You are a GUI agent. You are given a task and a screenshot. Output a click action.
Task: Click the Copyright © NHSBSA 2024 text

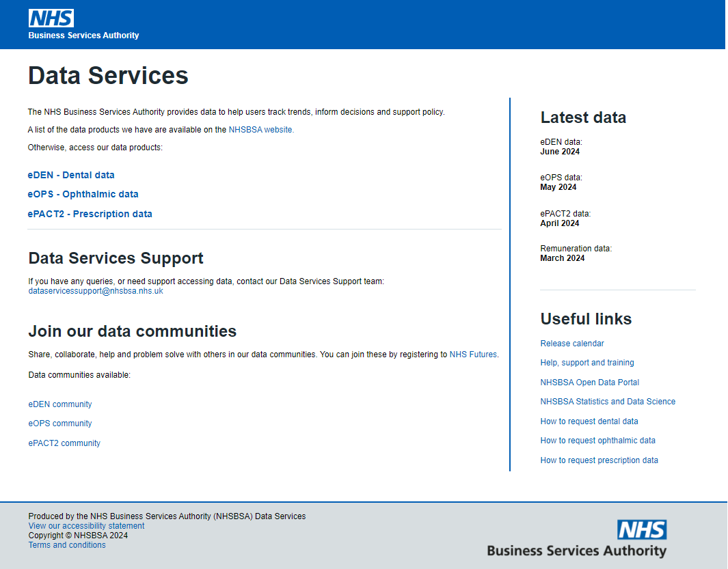click(78, 535)
